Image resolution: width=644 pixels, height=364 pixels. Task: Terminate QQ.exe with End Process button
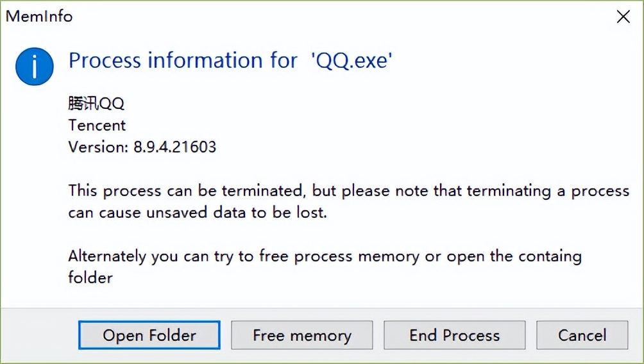(x=454, y=335)
